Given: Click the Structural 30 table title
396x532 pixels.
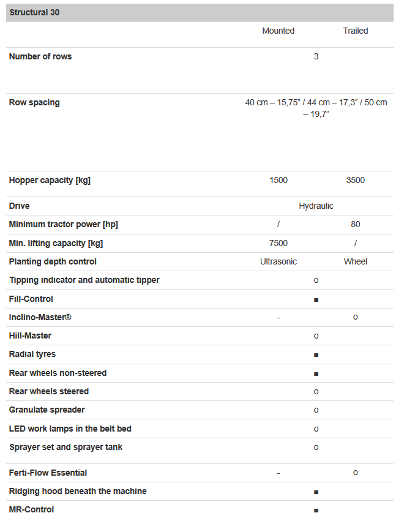Looking at the screenshot, I should [x=34, y=12].
